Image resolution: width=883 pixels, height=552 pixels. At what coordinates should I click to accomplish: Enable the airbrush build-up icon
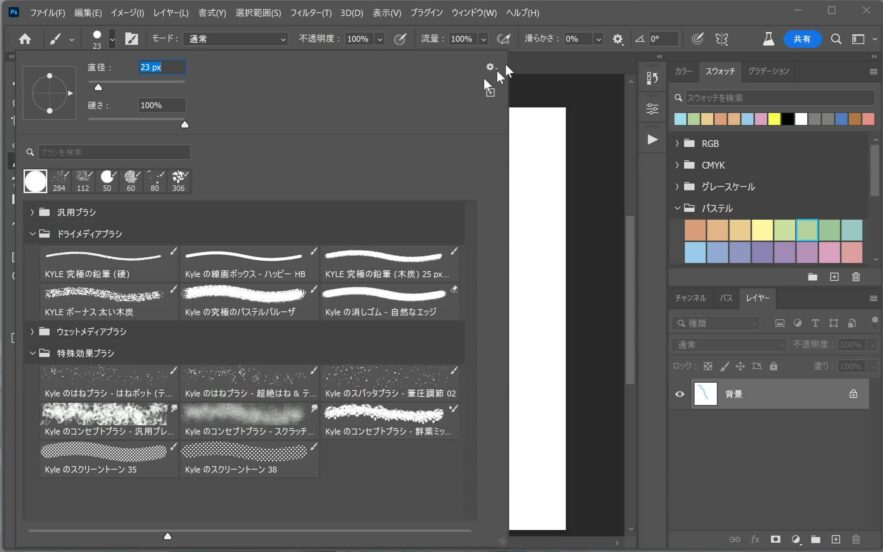coord(503,39)
